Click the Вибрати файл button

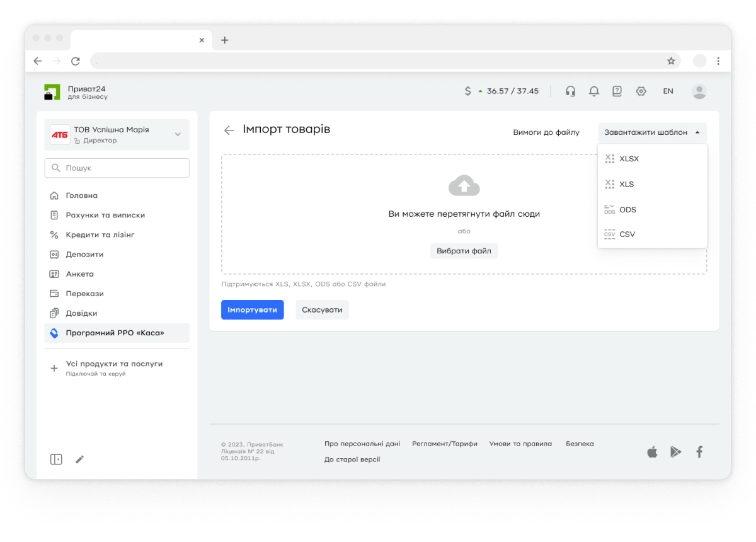[x=464, y=251]
